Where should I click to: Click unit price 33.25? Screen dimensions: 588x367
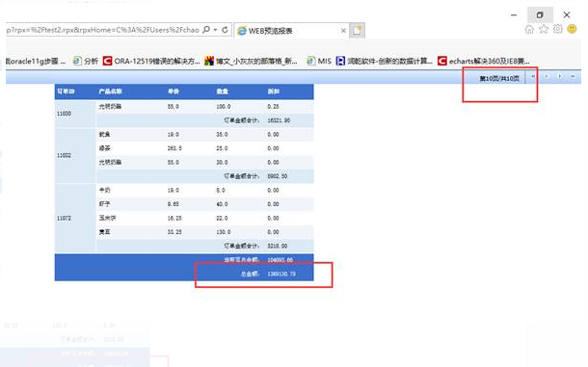(x=174, y=232)
